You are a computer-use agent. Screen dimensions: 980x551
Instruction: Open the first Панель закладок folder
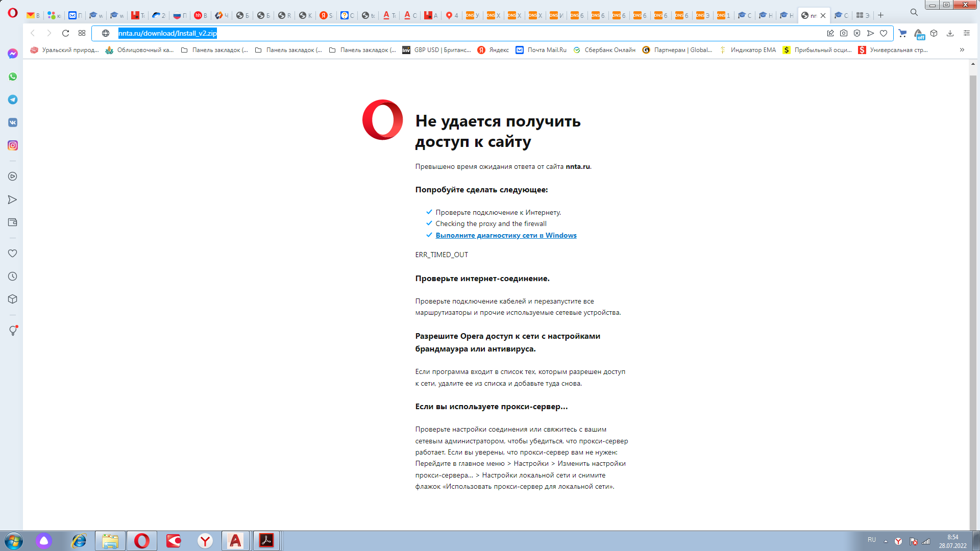coord(214,50)
